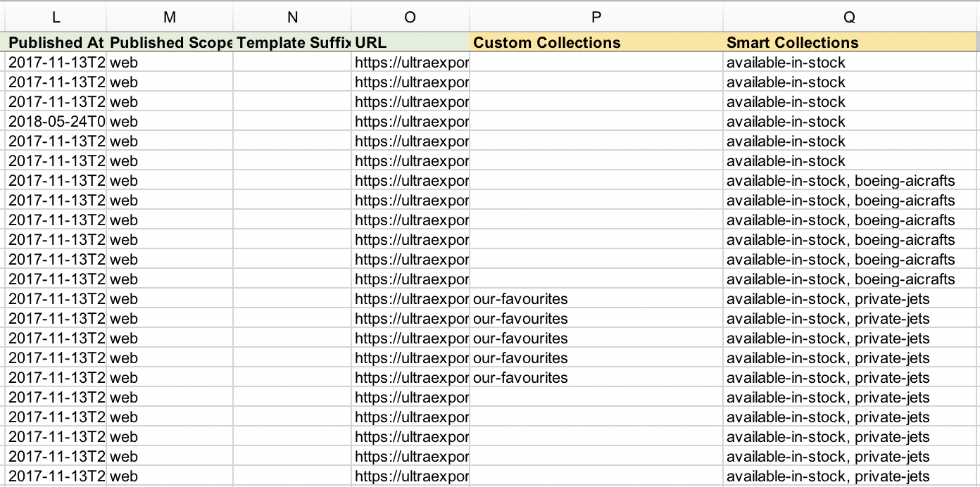Select column M by its letter header
Viewport: 980px width, 487px height.
[x=170, y=18]
